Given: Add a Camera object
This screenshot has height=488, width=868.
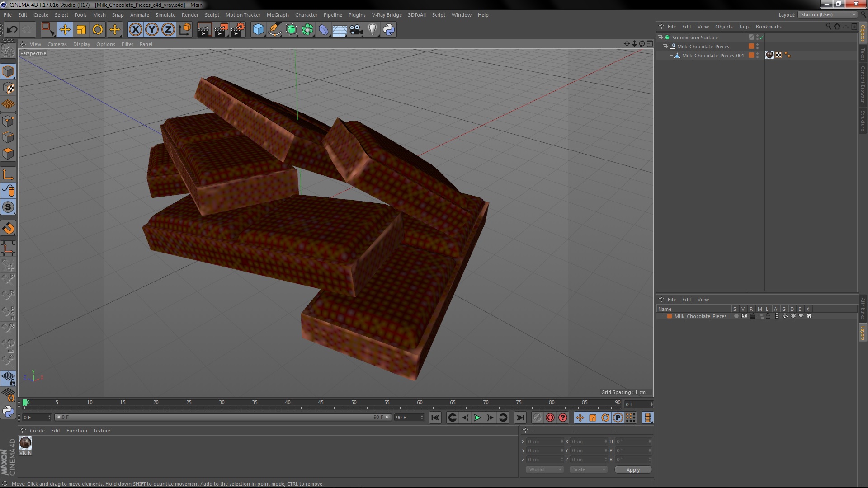Looking at the screenshot, I should 356,30.
